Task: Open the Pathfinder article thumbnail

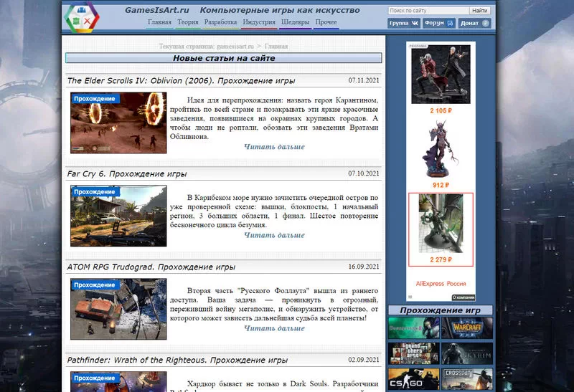Action: tap(118, 381)
